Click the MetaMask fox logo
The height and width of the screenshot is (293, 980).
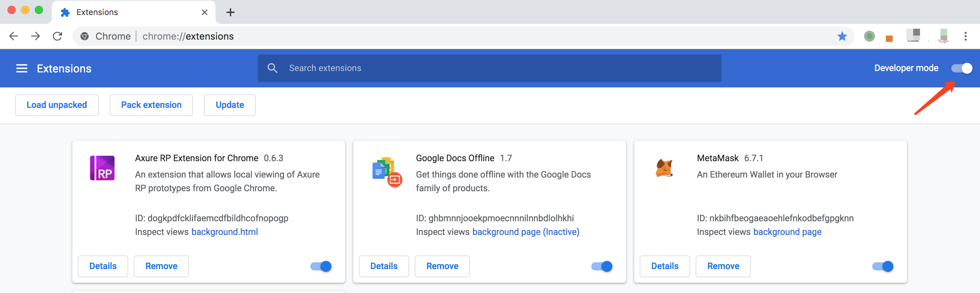(x=664, y=168)
